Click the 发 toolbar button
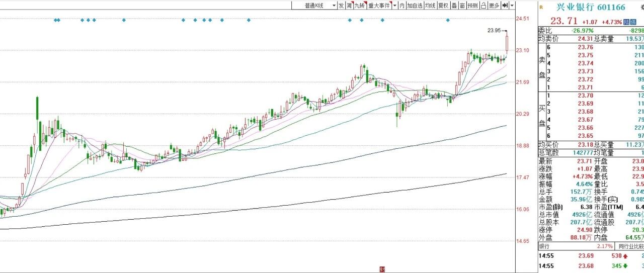The image size is (644, 273). tap(341, 6)
